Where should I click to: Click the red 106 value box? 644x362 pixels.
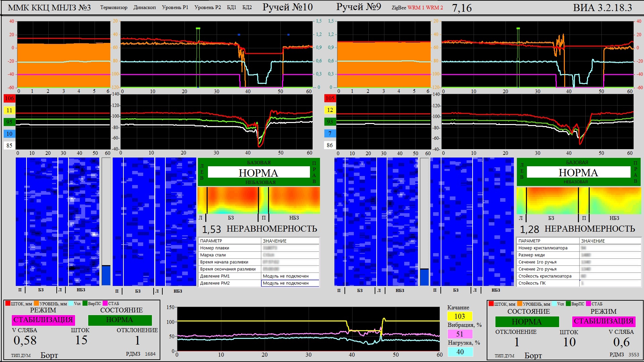click(9, 98)
